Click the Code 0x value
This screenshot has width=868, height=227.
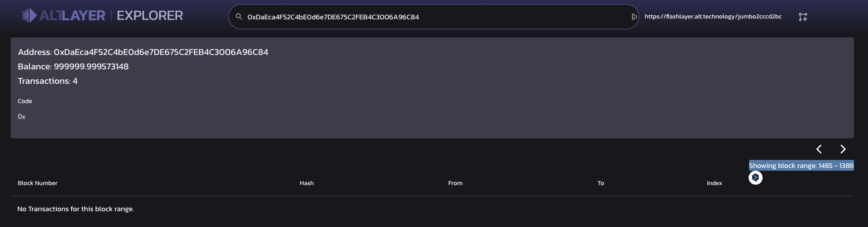click(22, 117)
